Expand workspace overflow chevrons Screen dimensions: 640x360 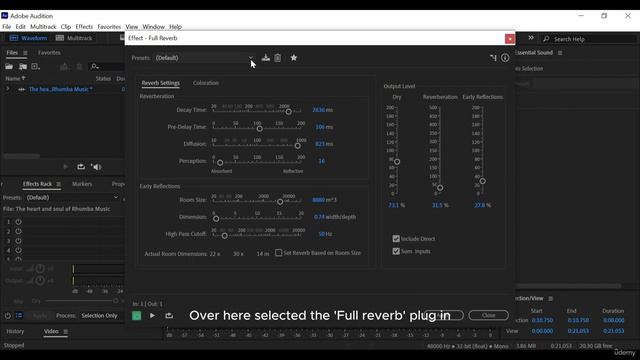point(531,38)
